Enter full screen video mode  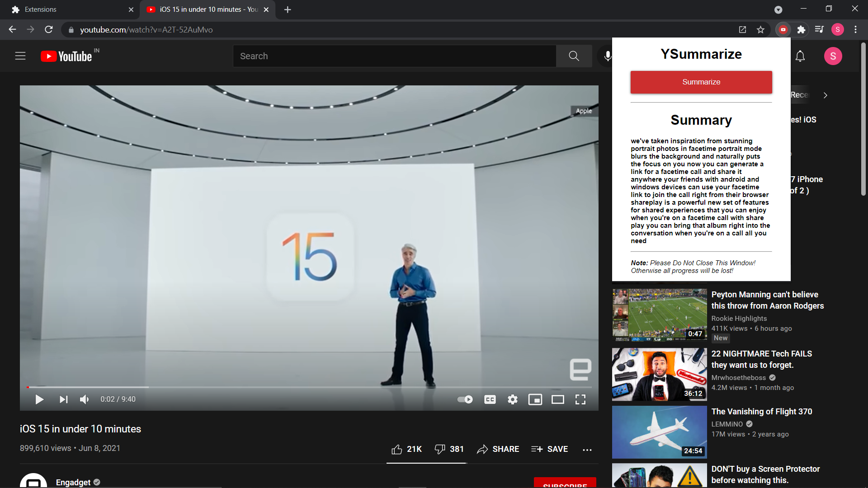pyautogui.click(x=580, y=399)
